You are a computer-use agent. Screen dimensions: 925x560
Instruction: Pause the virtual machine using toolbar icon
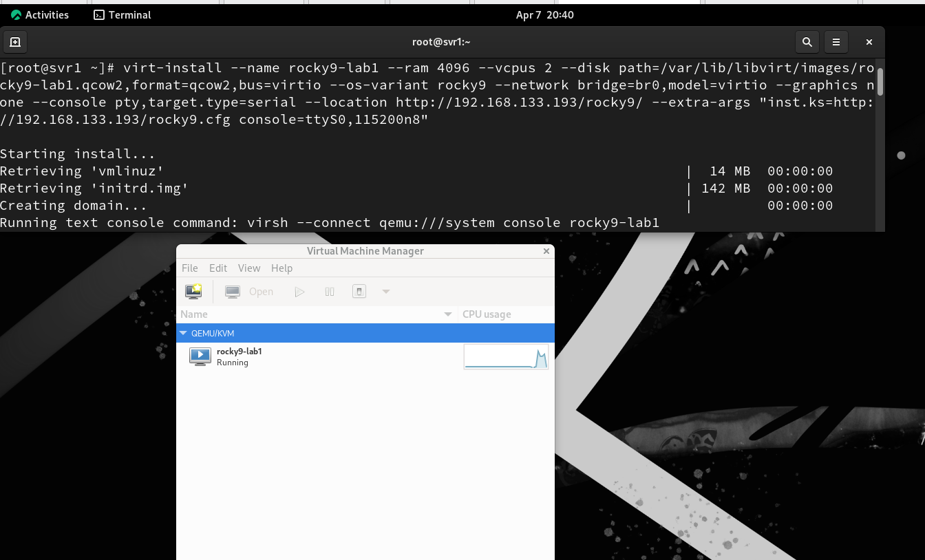[x=330, y=292]
